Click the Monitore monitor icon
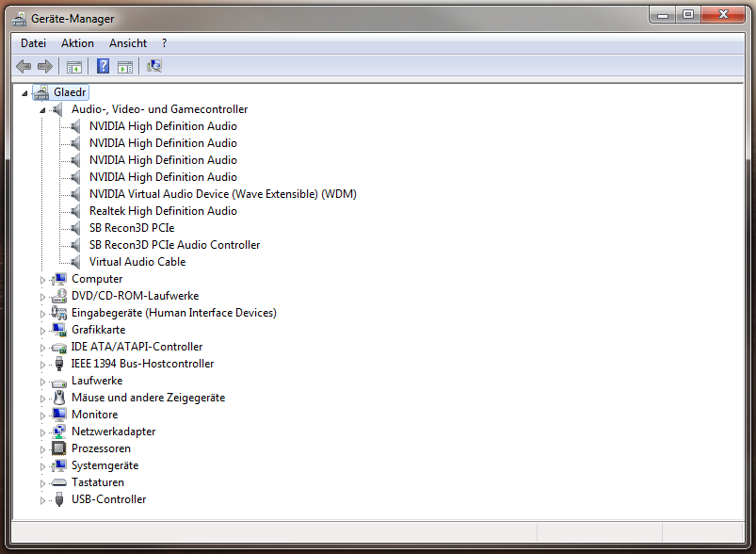Image resolution: width=756 pixels, height=554 pixels. coord(58,415)
